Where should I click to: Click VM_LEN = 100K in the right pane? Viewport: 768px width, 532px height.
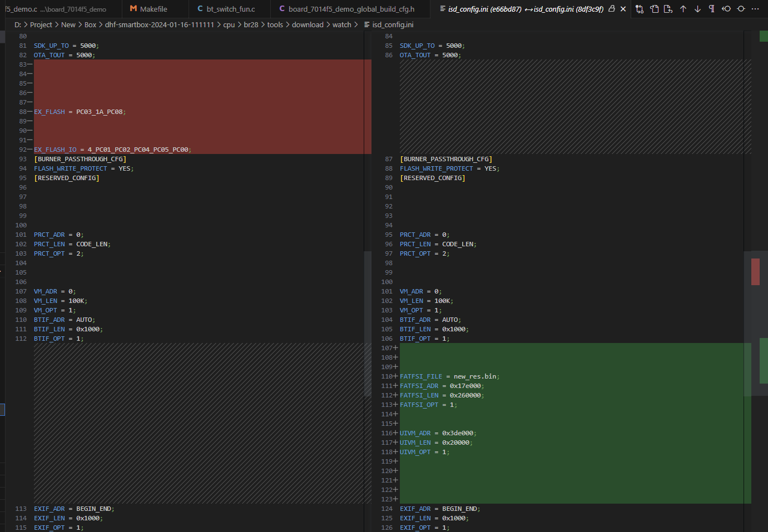click(x=427, y=301)
